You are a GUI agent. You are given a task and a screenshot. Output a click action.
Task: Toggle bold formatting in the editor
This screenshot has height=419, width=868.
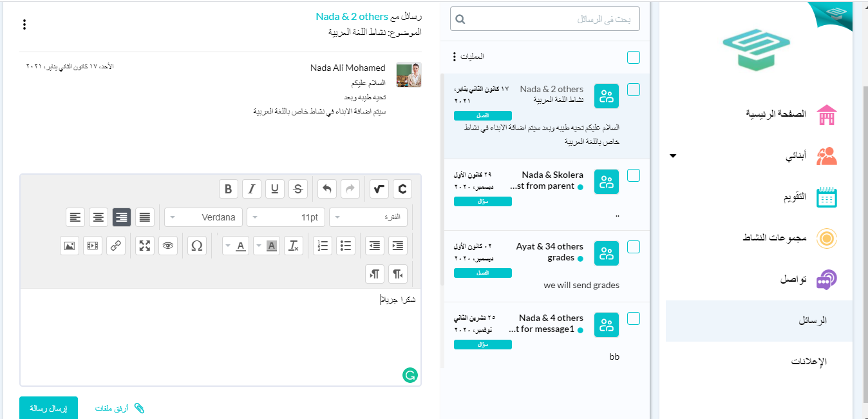[x=228, y=189]
